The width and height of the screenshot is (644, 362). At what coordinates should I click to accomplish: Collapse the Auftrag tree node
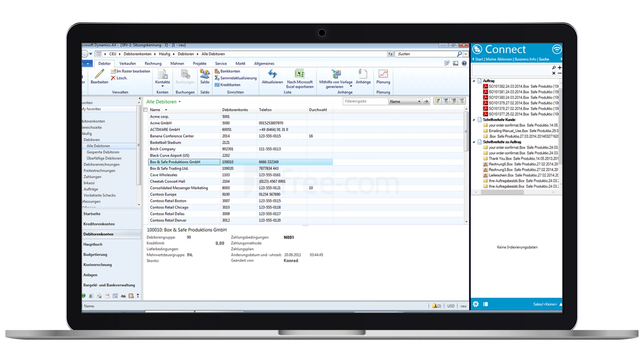coord(474,81)
